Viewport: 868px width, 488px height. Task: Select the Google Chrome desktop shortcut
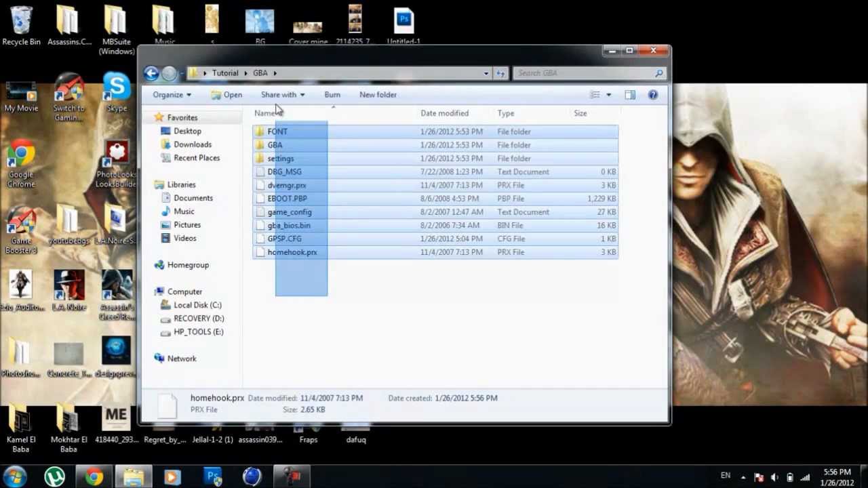[x=21, y=165]
